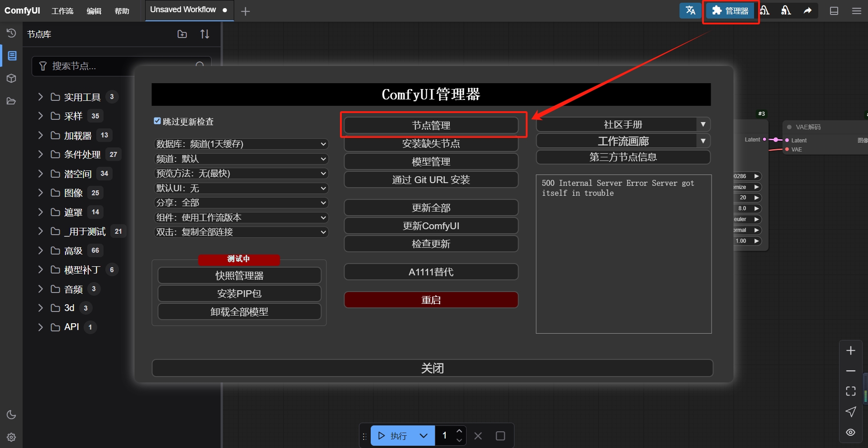
Task: Open the 工作流 menu
Action: 62,11
